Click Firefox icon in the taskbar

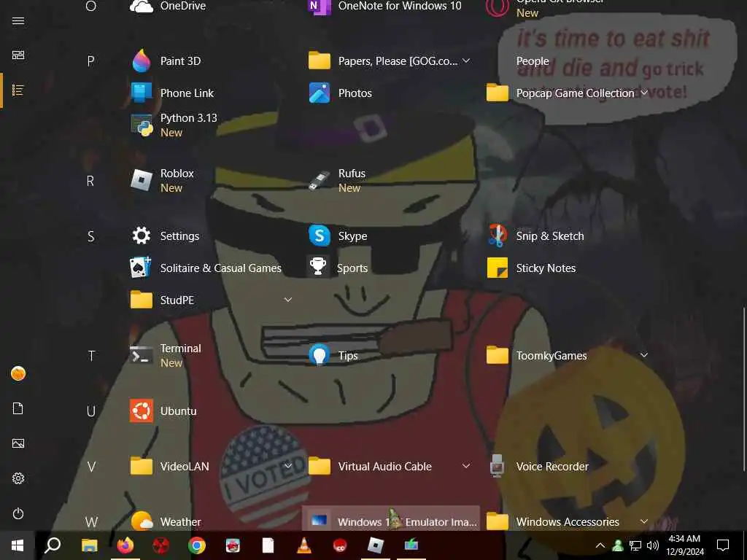[125, 545]
